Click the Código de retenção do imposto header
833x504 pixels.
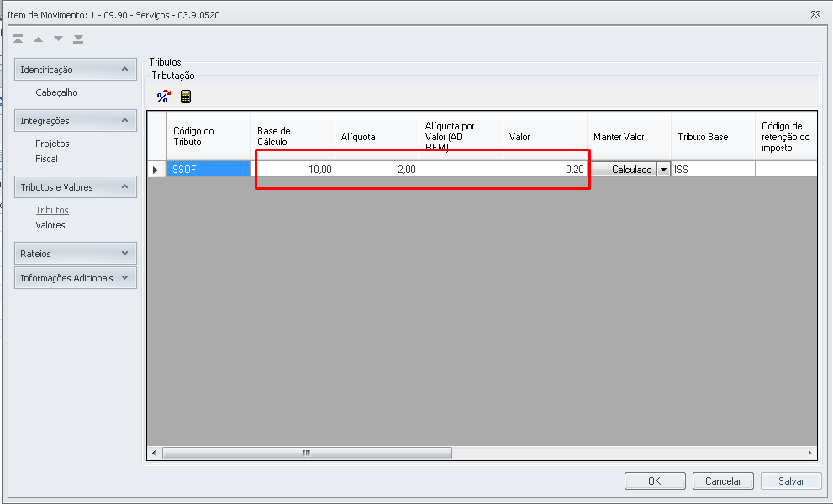pyautogui.click(x=786, y=136)
